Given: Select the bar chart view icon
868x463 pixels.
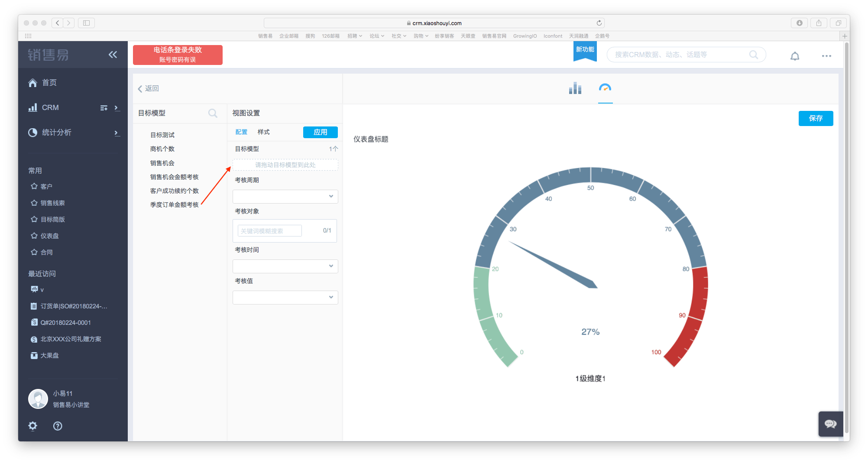Looking at the screenshot, I should (x=575, y=88).
